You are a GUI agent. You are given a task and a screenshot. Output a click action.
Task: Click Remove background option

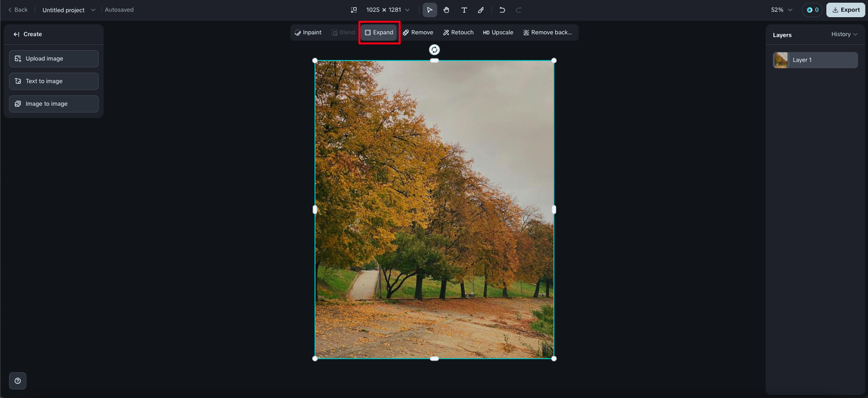coord(547,33)
